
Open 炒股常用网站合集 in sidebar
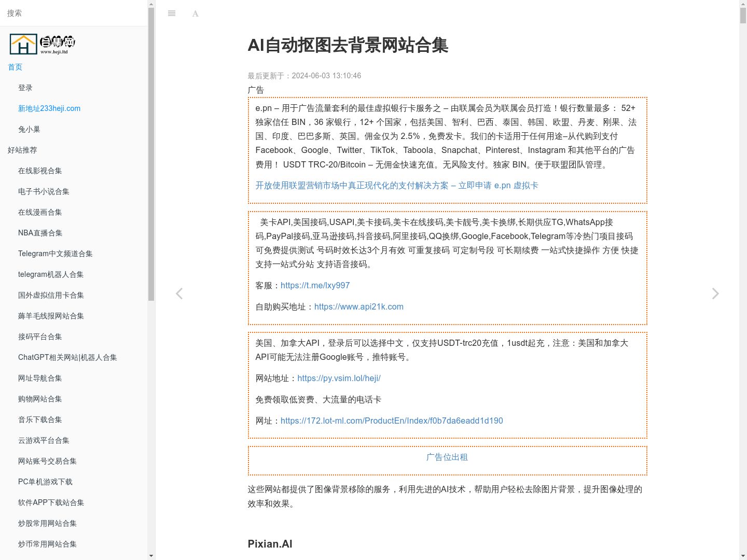[x=47, y=523]
